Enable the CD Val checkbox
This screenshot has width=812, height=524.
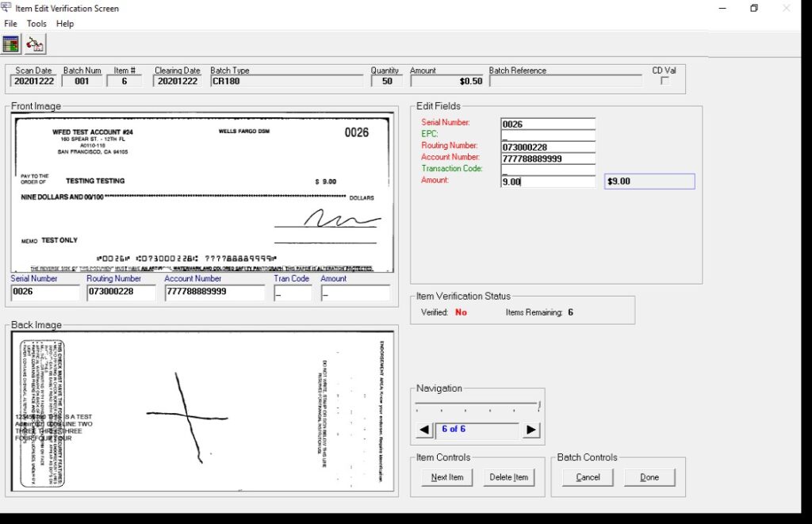coord(665,80)
